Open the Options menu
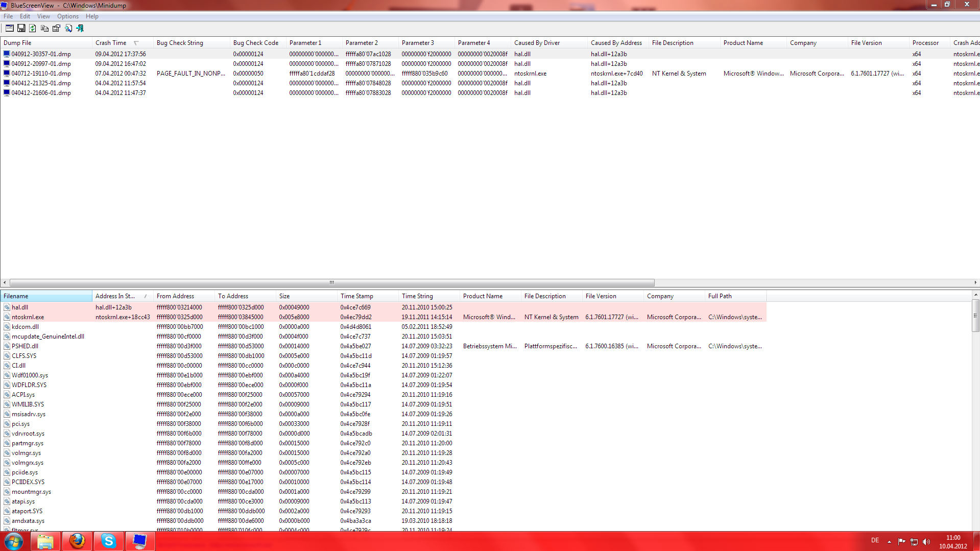Screen dimensions: 980x551 (67, 16)
